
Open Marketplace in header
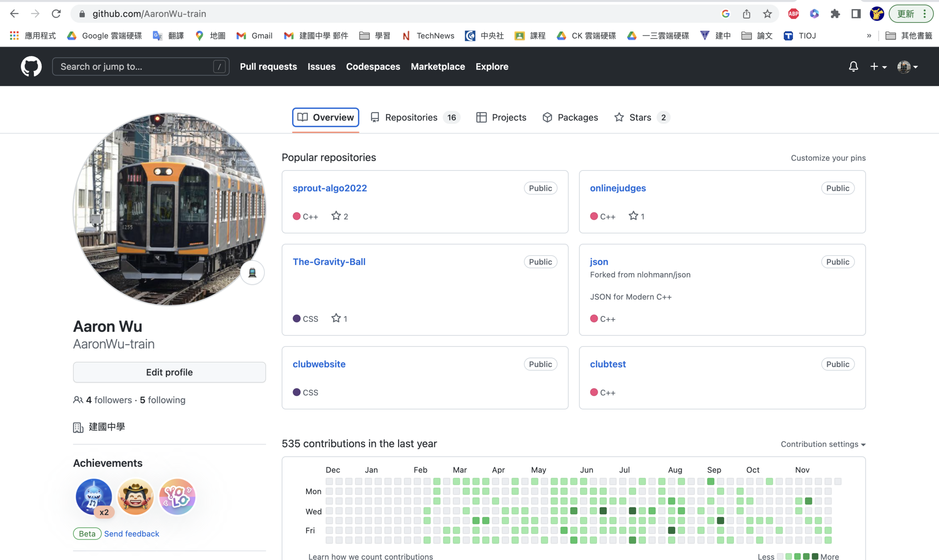tap(438, 66)
